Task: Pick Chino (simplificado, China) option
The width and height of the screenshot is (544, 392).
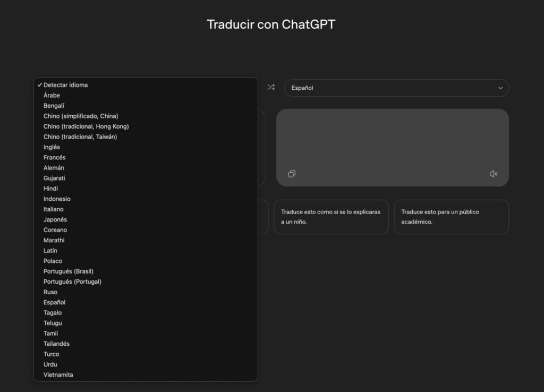Action: [x=81, y=116]
